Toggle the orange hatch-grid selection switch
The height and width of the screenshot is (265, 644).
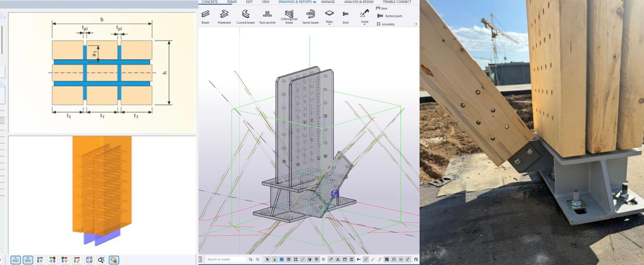coord(324,259)
